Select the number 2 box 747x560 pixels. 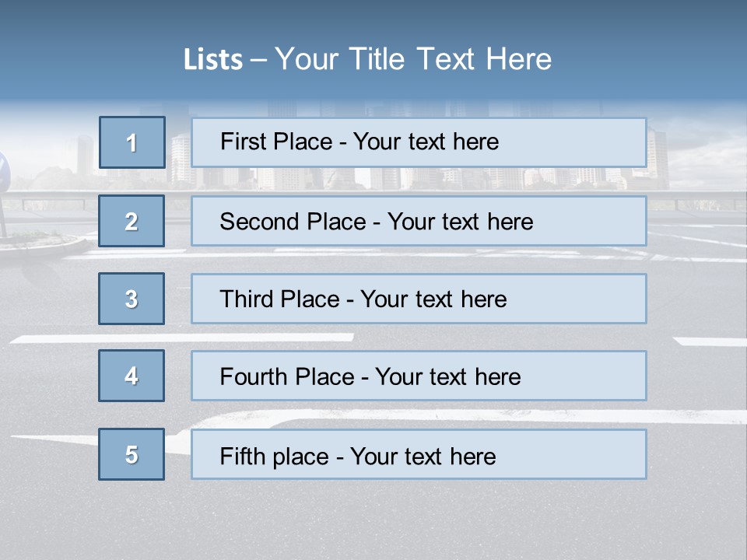pyautogui.click(x=132, y=221)
